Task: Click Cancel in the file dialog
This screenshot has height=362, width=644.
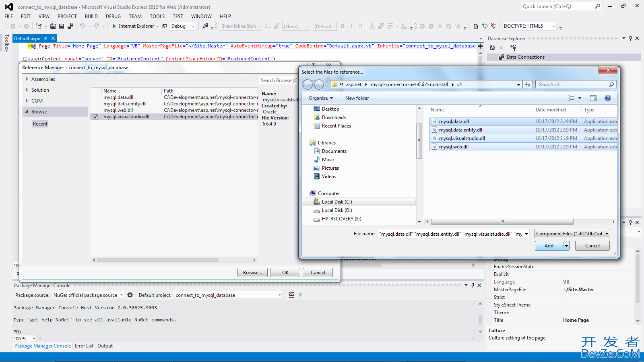Action: (x=592, y=246)
